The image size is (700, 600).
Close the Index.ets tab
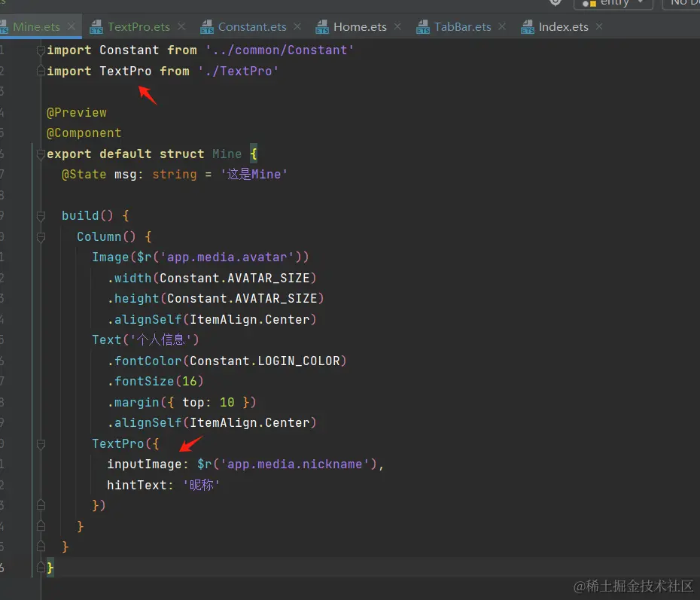coord(599,27)
